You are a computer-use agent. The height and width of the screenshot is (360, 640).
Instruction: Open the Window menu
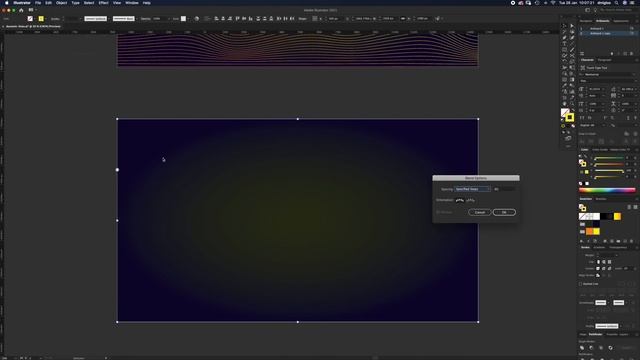(x=132, y=3)
